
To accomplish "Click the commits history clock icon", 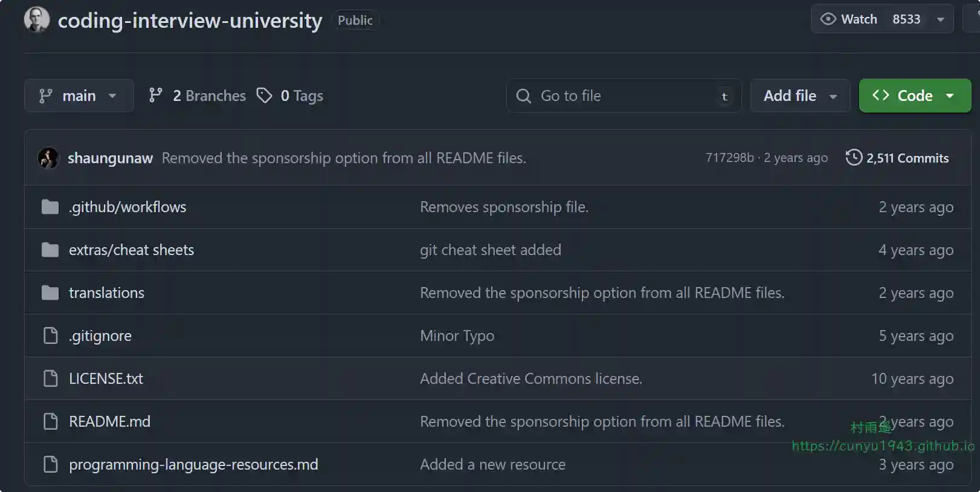I will coord(853,158).
